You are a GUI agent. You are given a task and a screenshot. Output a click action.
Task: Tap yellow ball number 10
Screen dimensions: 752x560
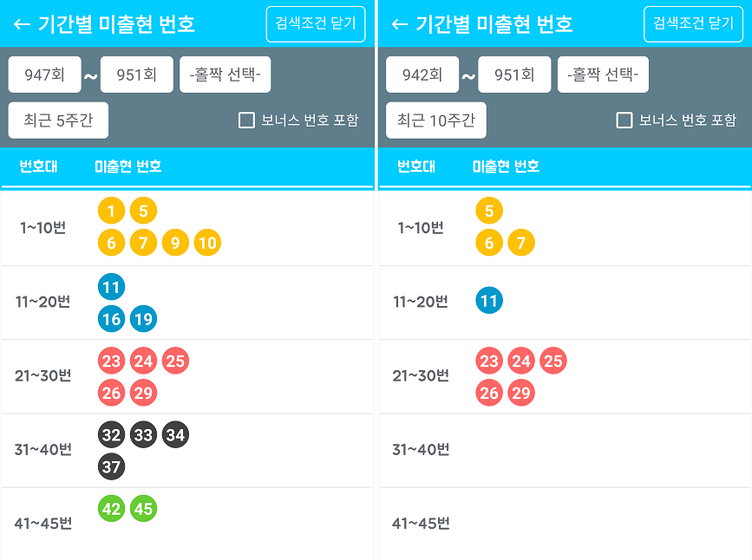coord(207,244)
